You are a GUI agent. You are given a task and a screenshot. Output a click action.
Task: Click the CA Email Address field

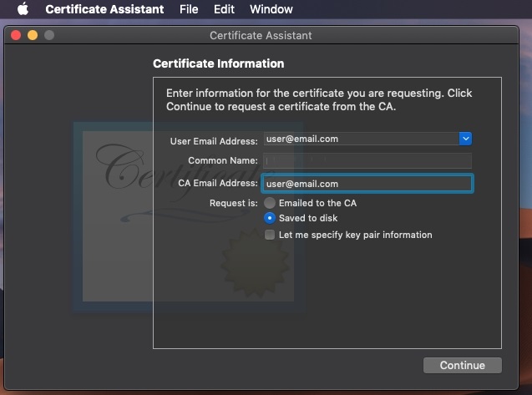[x=367, y=184]
